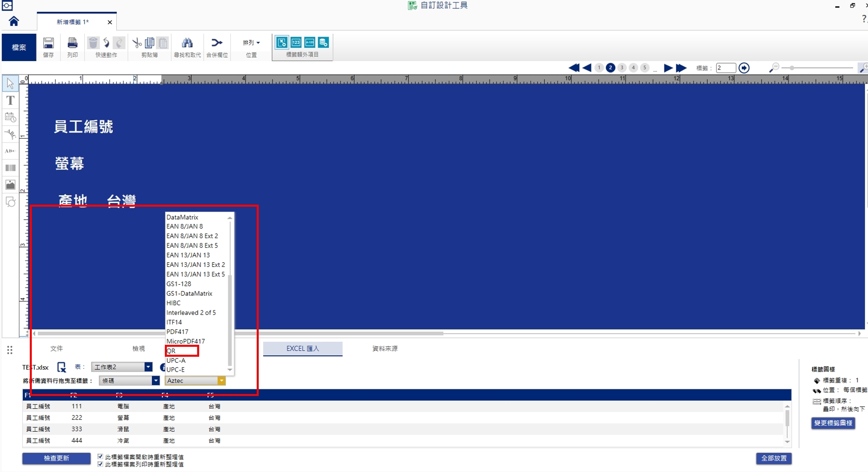This screenshot has width=868, height=472.
Task: Select the Excel import label-extra icon
Action: coord(282,42)
